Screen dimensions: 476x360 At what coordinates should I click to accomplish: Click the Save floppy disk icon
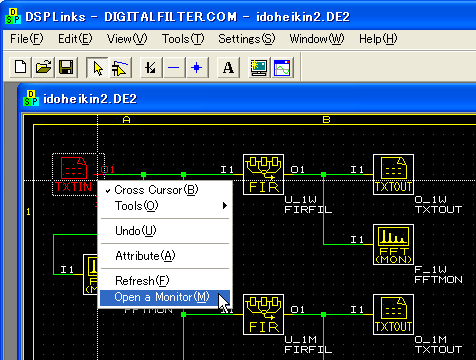point(66,68)
